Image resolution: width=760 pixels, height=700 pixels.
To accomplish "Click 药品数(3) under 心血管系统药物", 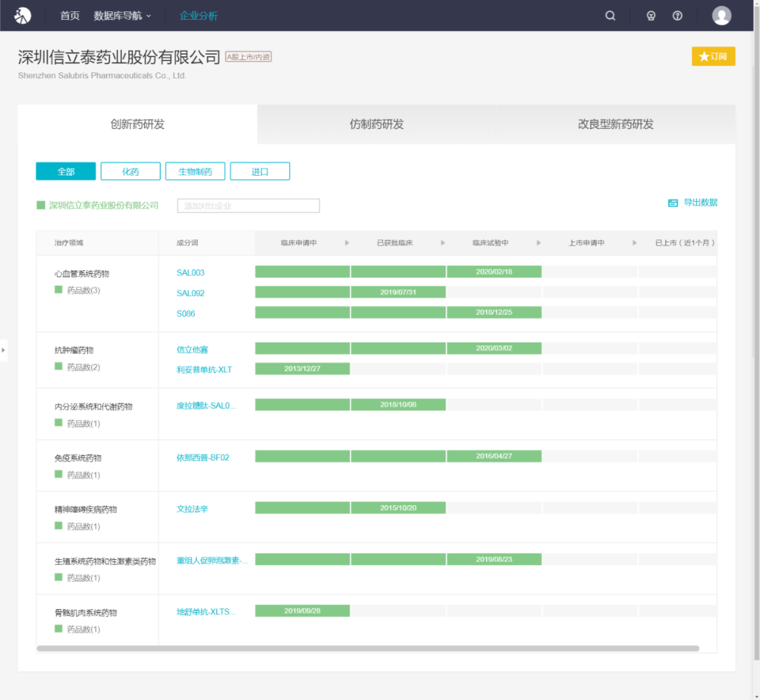I will click(x=83, y=290).
